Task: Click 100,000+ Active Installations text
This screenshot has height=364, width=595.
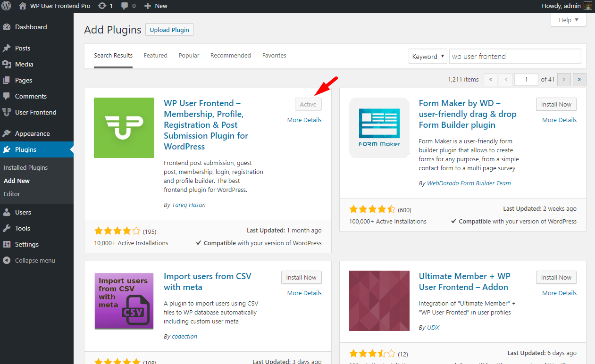Action: coord(388,221)
